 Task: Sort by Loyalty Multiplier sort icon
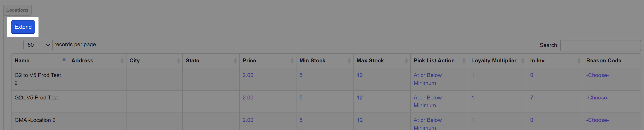523,61
